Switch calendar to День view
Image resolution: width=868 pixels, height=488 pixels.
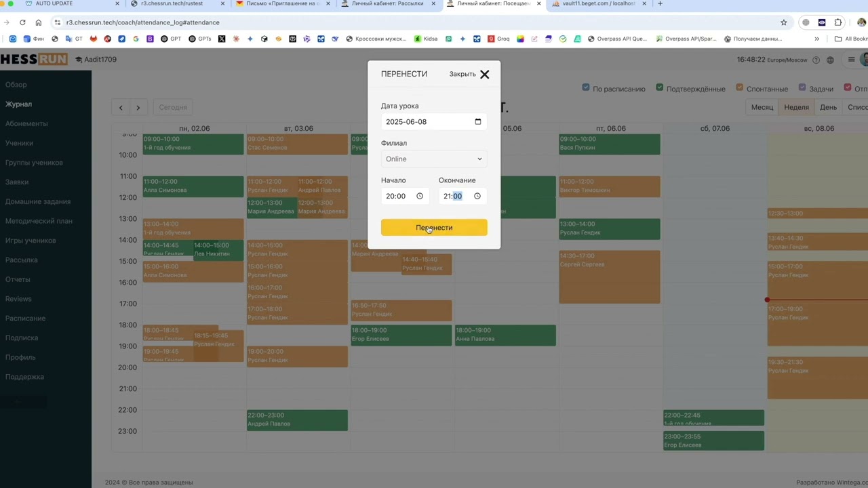pos(828,108)
